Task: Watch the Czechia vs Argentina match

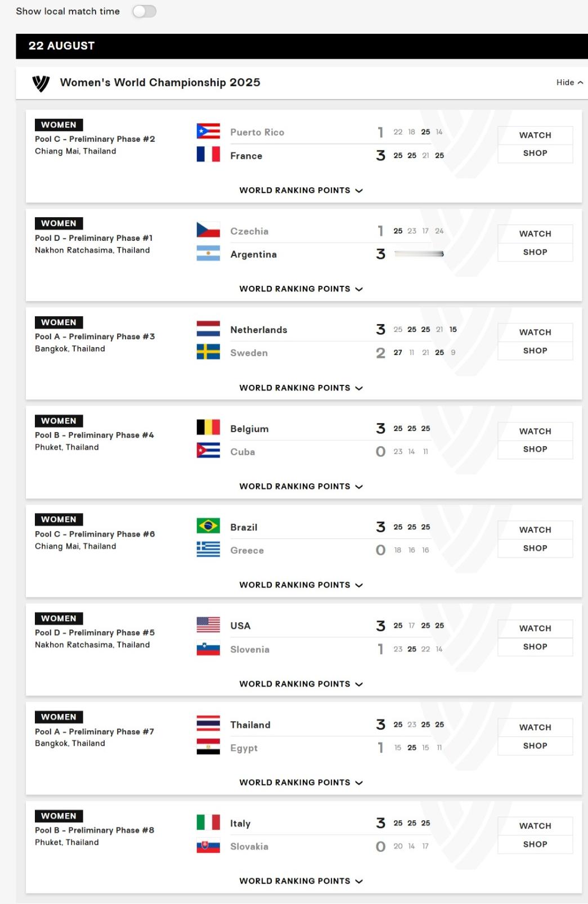Action: pyautogui.click(x=535, y=234)
